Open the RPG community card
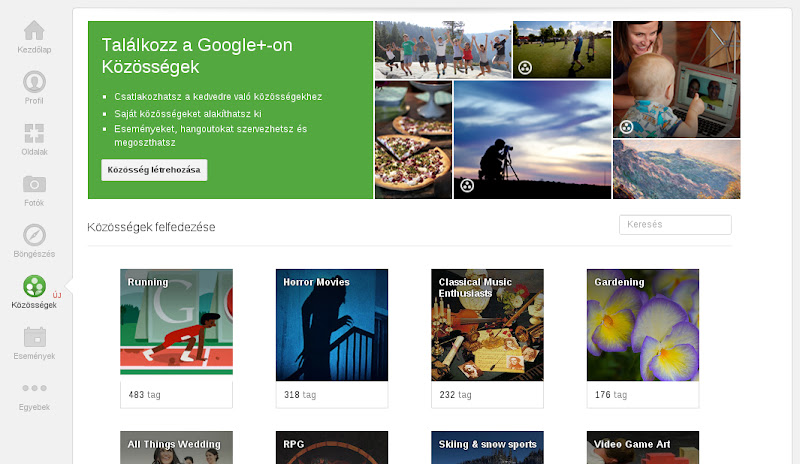The width and height of the screenshot is (800, 464). 332,448
